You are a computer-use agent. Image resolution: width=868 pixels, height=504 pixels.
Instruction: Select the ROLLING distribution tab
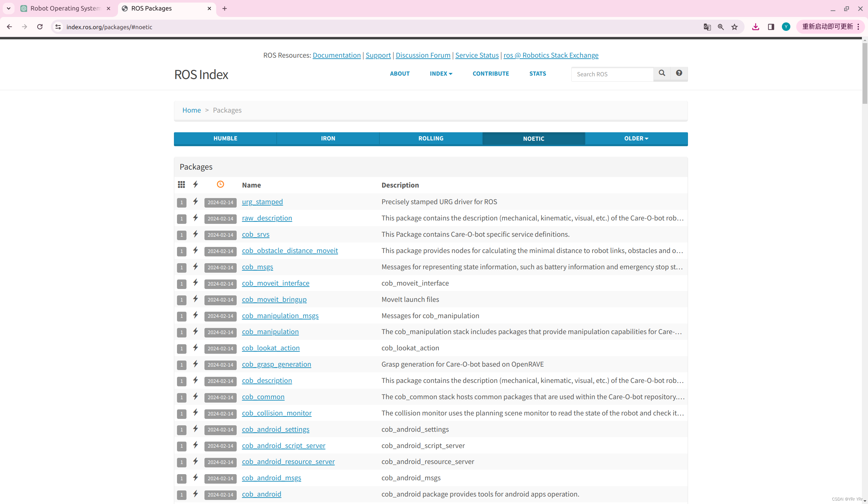(x=431, y=138)
